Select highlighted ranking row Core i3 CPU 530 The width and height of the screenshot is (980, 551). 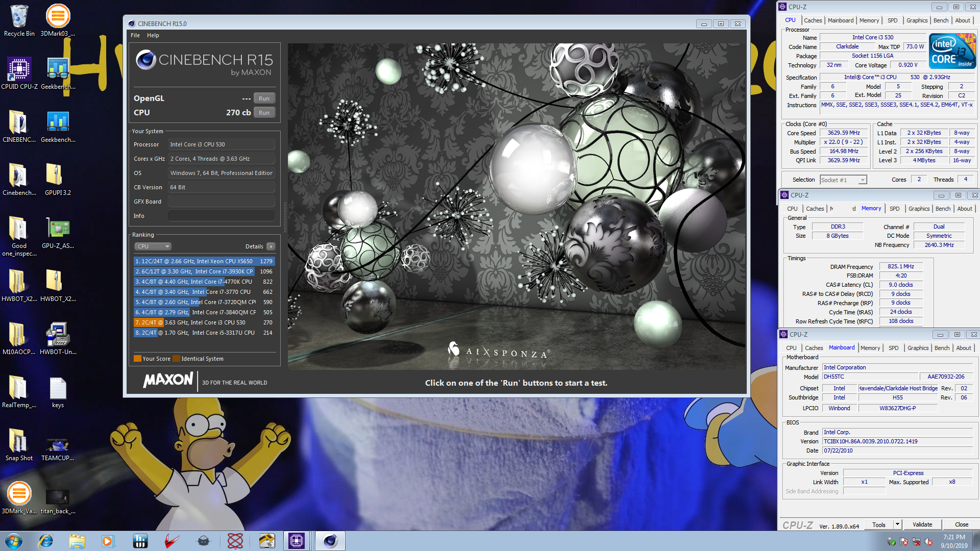click(204, 322)
